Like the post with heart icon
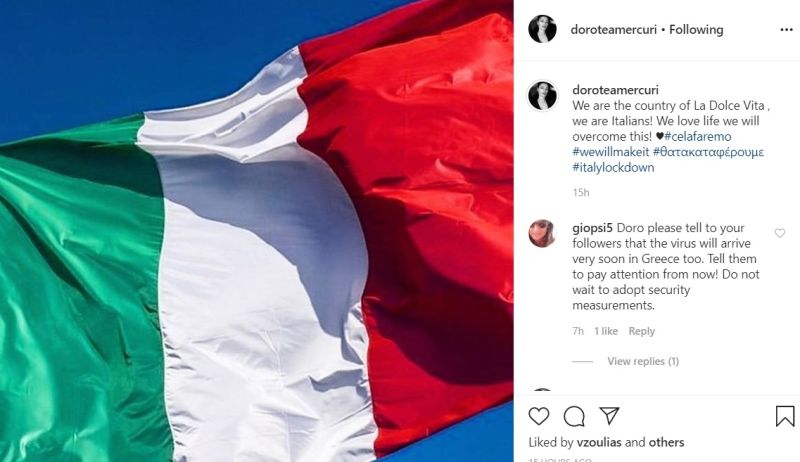 [539, 416]
